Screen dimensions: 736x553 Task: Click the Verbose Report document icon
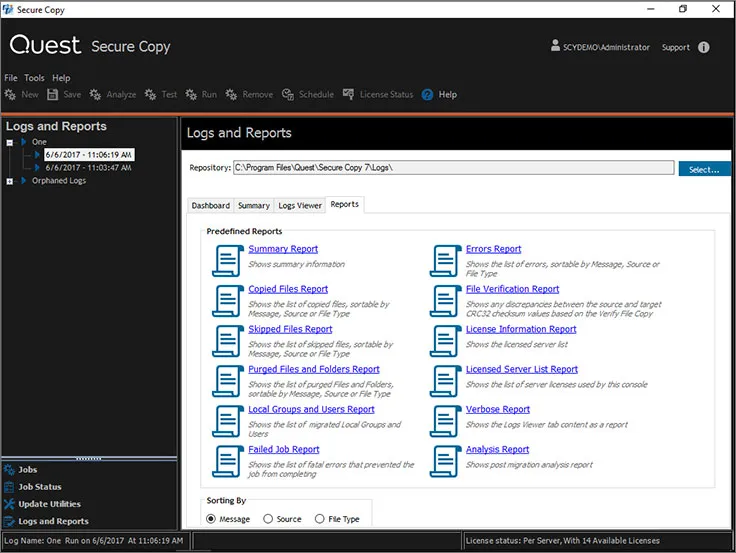tap(445, 421)
